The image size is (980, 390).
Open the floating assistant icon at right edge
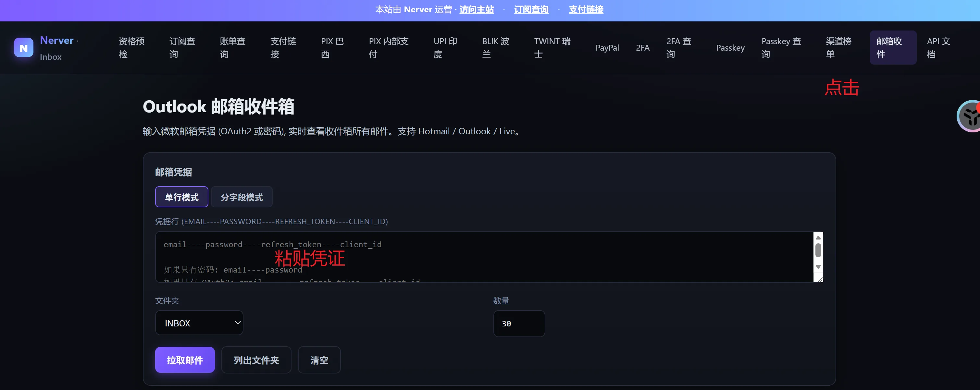point(969,116)
